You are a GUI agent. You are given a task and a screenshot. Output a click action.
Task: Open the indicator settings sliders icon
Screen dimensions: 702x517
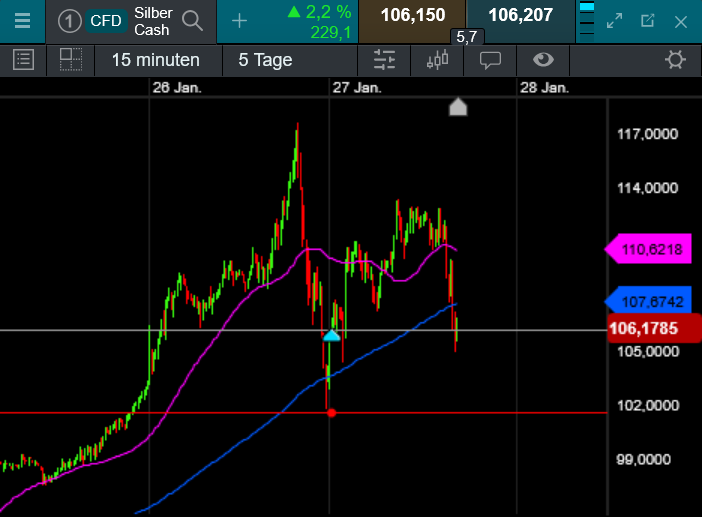click(384, 60)
